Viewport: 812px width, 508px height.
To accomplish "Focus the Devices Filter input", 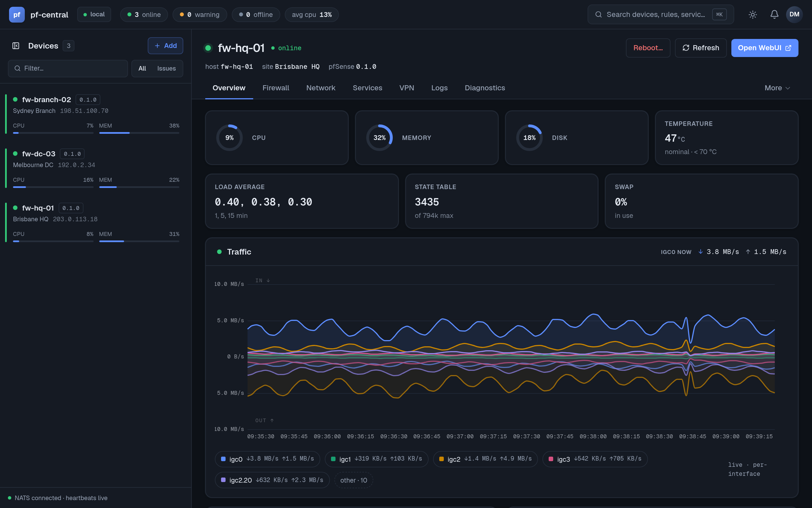I will coord(68,69).
